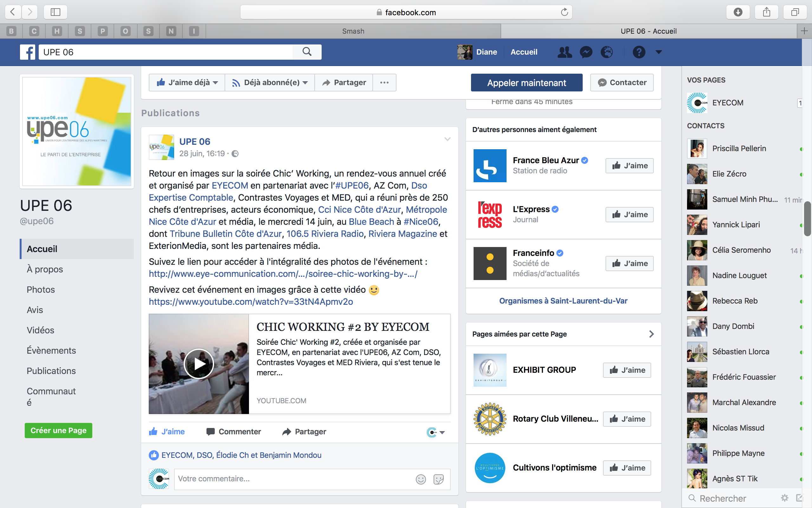Open Publications in left sidebar

pyautogui.click(x=51, y=371)
